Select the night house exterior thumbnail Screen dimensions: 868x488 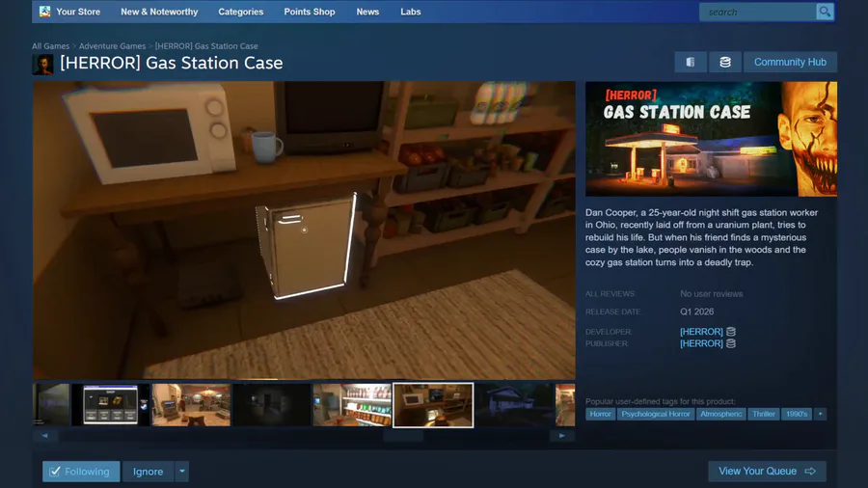point(514,405)
